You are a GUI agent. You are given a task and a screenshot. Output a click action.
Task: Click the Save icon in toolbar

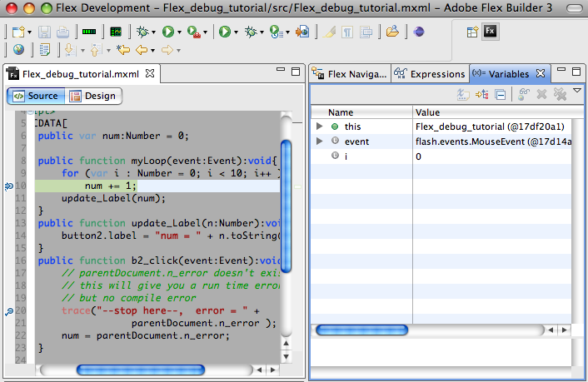coord(43,32)
